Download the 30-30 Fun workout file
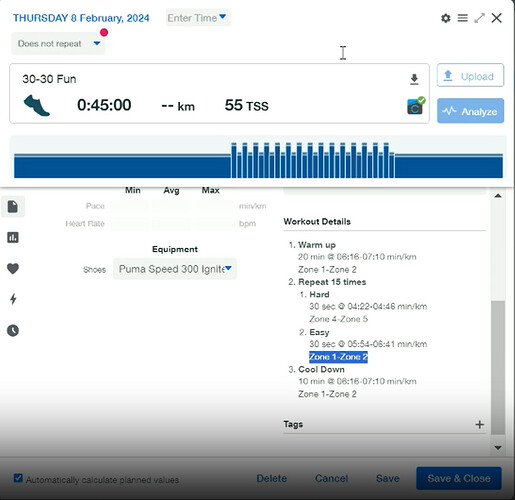The width and height of the screenshot is (515, 500). (x=414, y=79)
